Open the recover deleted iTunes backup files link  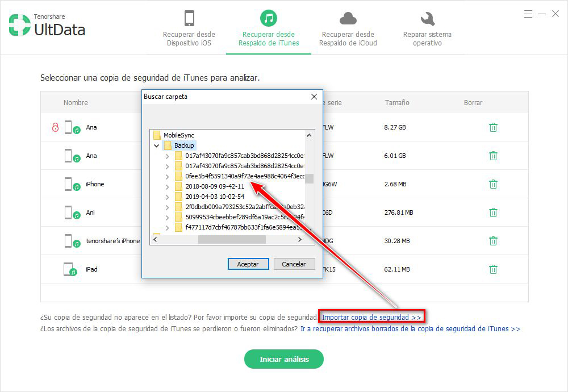point(411,329)
